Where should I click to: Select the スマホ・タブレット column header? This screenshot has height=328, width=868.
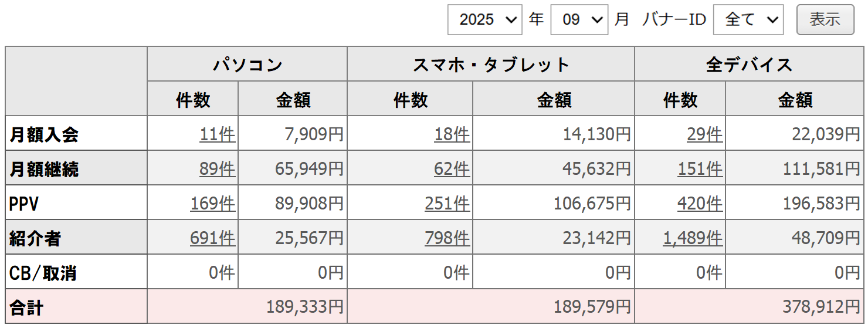pyautogui.click(x=490, y=65)
